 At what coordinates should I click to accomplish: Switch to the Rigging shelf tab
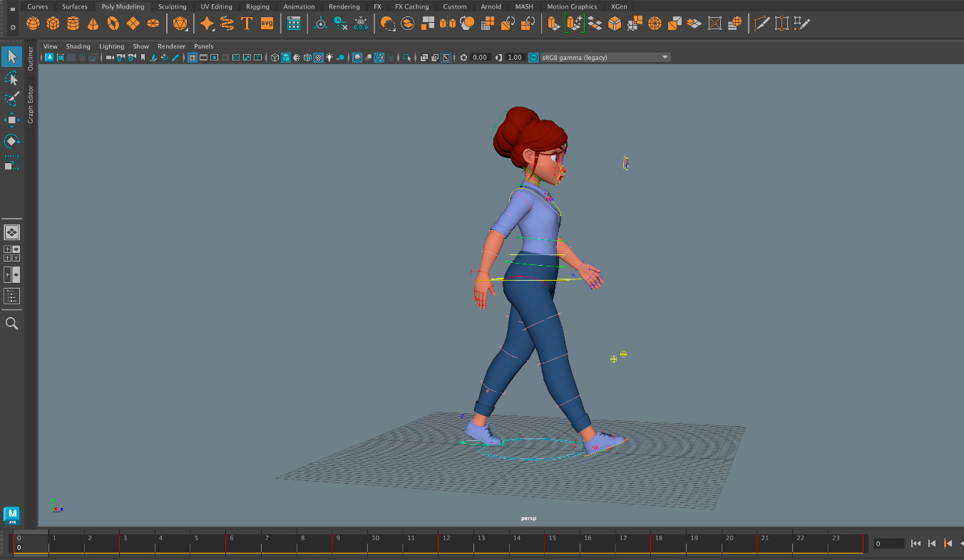(x=257, y=6)
